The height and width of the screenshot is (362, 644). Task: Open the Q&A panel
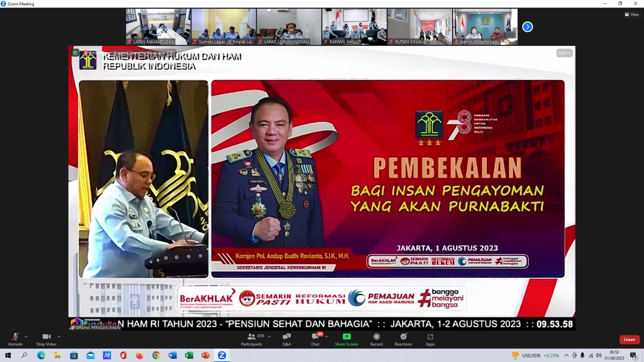point(286,339)
